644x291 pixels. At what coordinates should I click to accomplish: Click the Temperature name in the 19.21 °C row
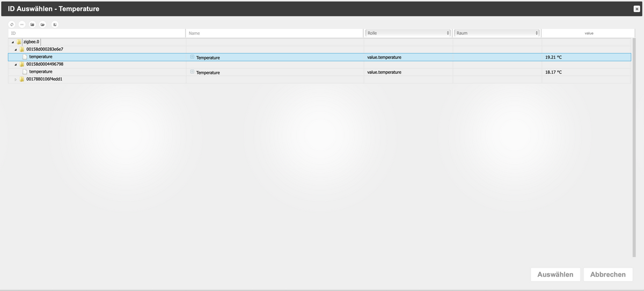click(208, 58)
